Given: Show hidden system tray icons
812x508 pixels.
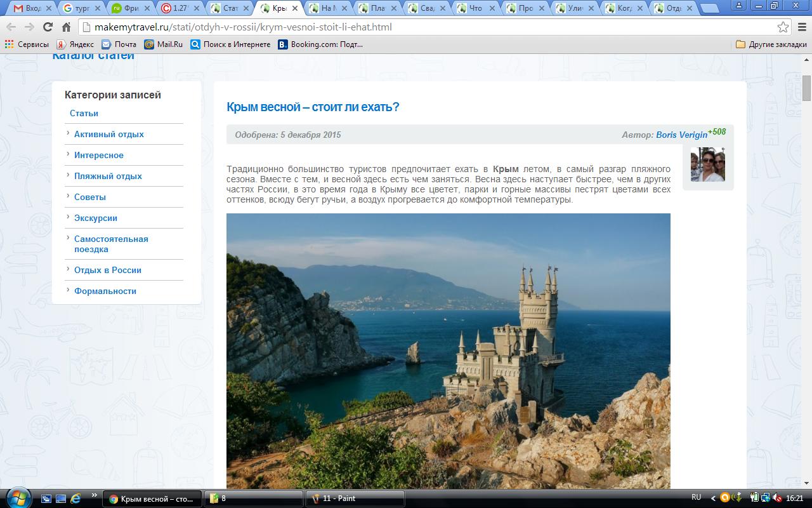Looking at the screenshot, I should [714, 498].
